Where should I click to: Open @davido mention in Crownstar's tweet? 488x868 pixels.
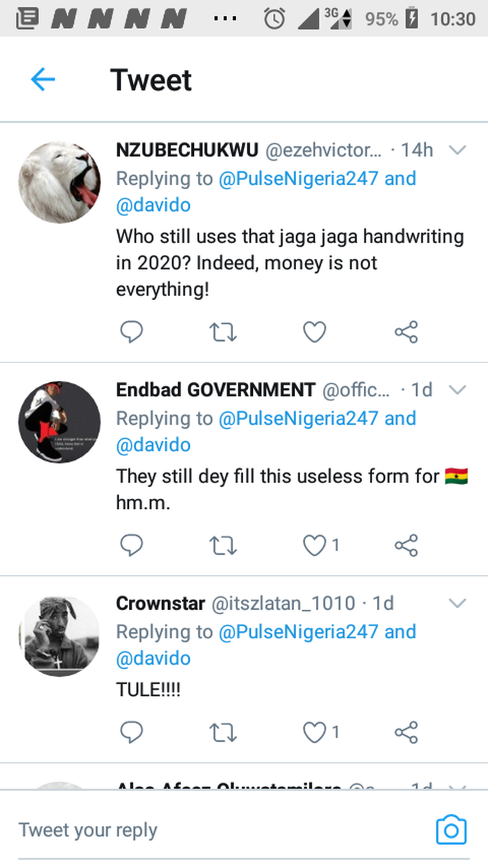153,658
